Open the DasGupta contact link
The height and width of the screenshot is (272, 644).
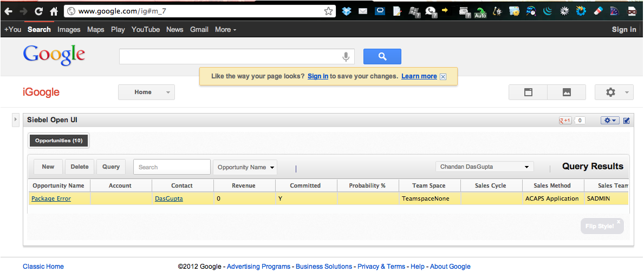(x=169, y=198)
